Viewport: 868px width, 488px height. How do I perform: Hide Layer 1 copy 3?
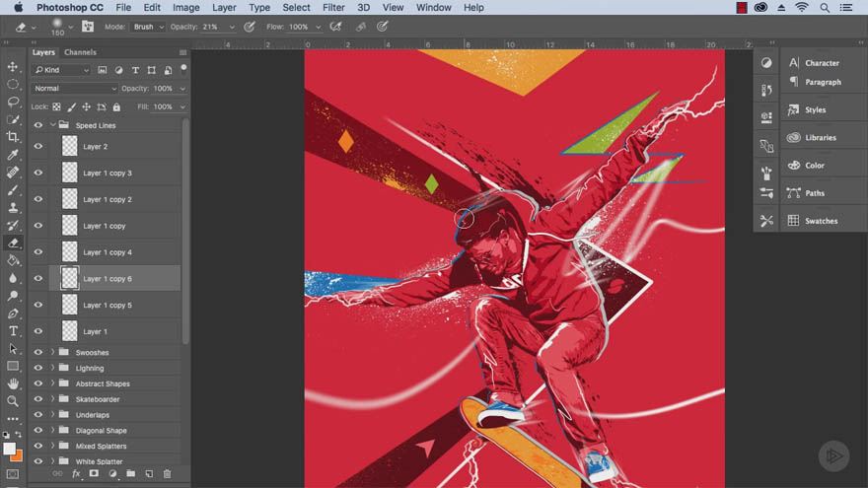point(38,174)
